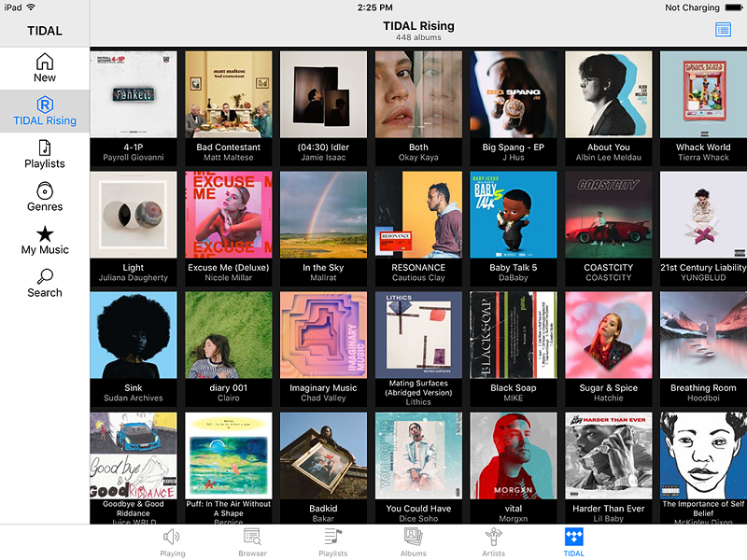Select the TIDAL Rising badge icon
Image resolution: width=747 pixels, height=560 pixels.
[45, 105]
